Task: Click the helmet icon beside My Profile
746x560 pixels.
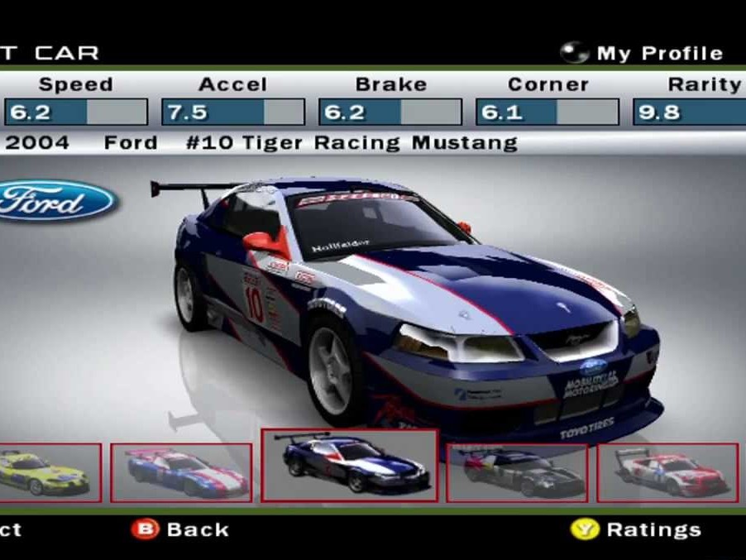Action: tap(574, 53)
